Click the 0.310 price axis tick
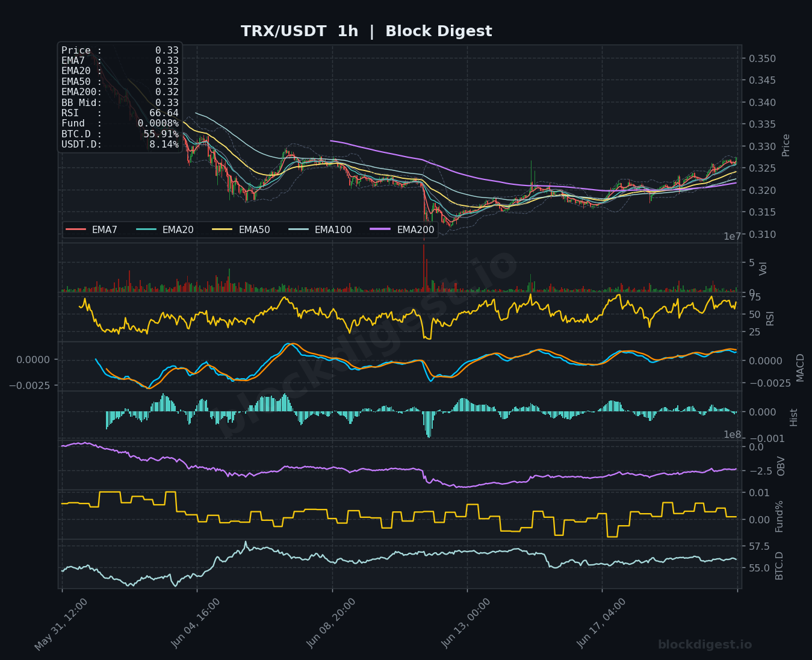 click(x=762, y=235)
